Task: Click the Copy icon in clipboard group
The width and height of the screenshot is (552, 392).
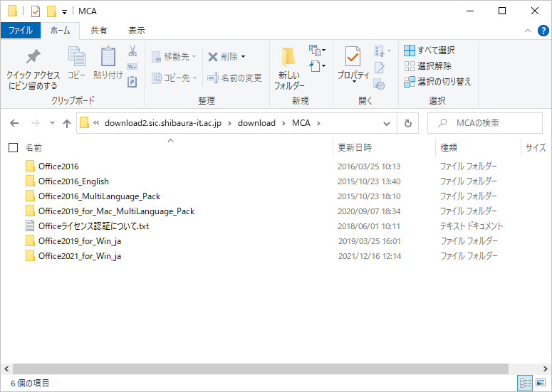Action: [77, 56]
